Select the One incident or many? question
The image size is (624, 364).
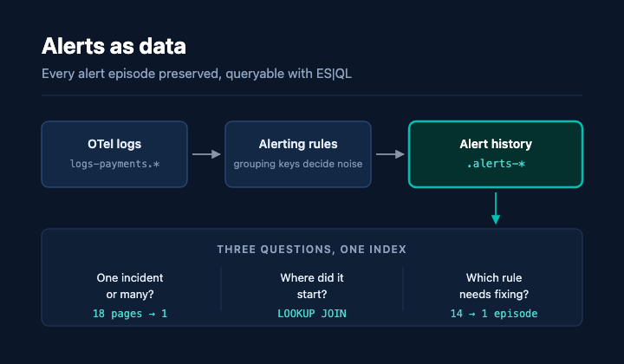point(130,286)
